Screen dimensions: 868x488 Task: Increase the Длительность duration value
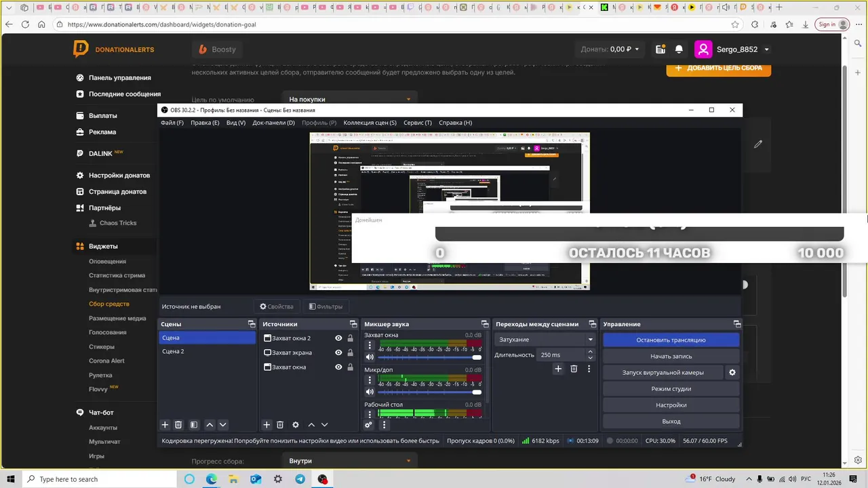pyautogui.click(x=590, y=352)
